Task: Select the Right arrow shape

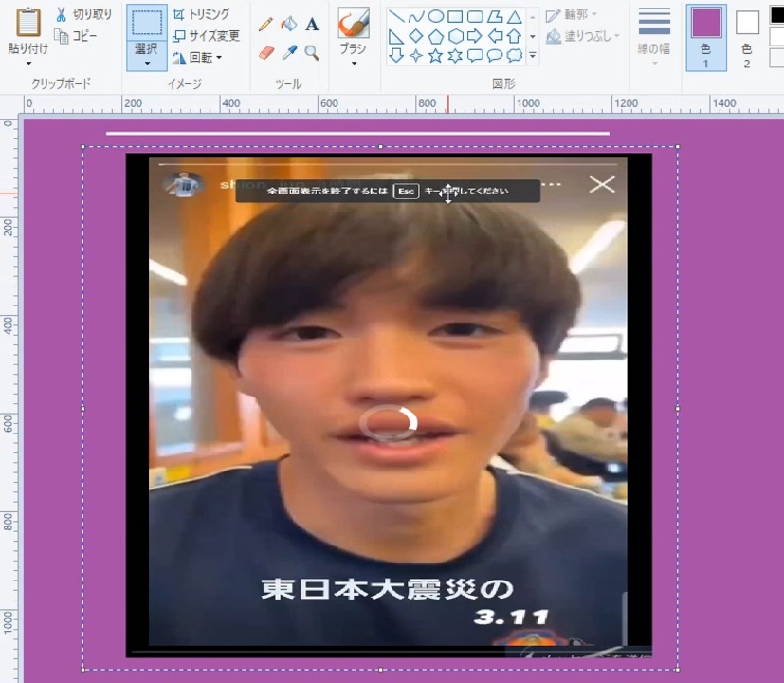Action: pyautogui.click(x=475, y=37)
